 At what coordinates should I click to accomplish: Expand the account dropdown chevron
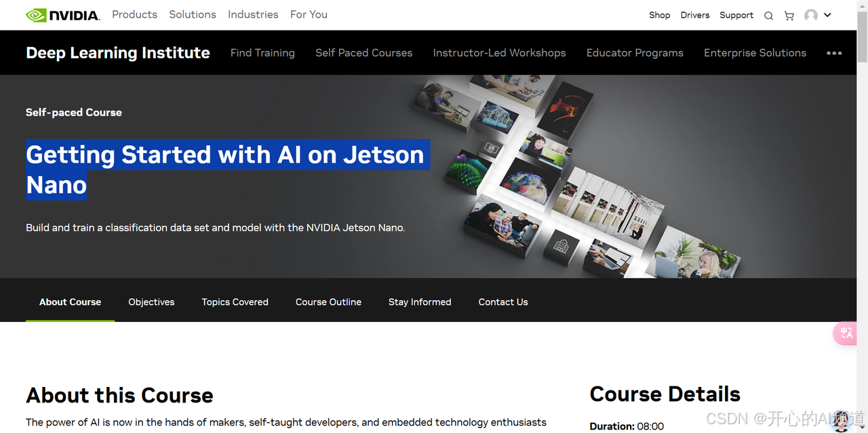pos(827,15)
